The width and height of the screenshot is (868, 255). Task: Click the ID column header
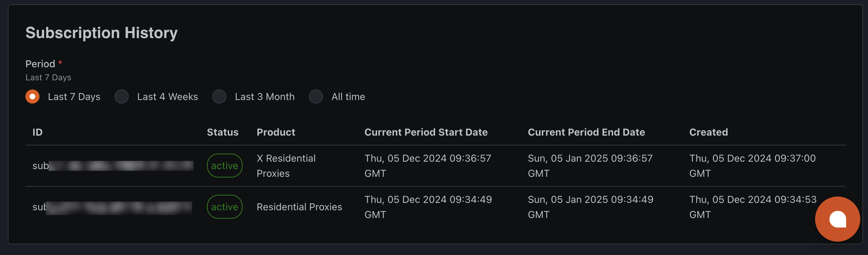(37, 132)
